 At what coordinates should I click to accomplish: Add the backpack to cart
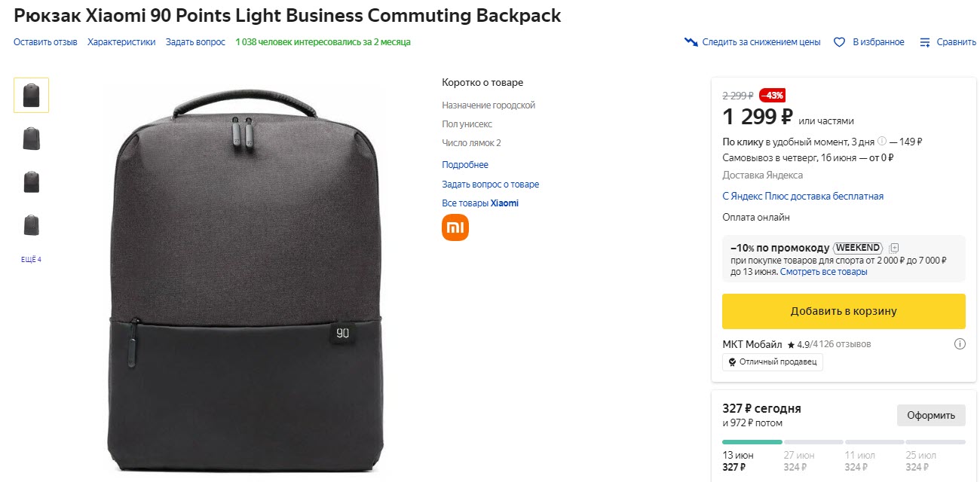(844, 311)
